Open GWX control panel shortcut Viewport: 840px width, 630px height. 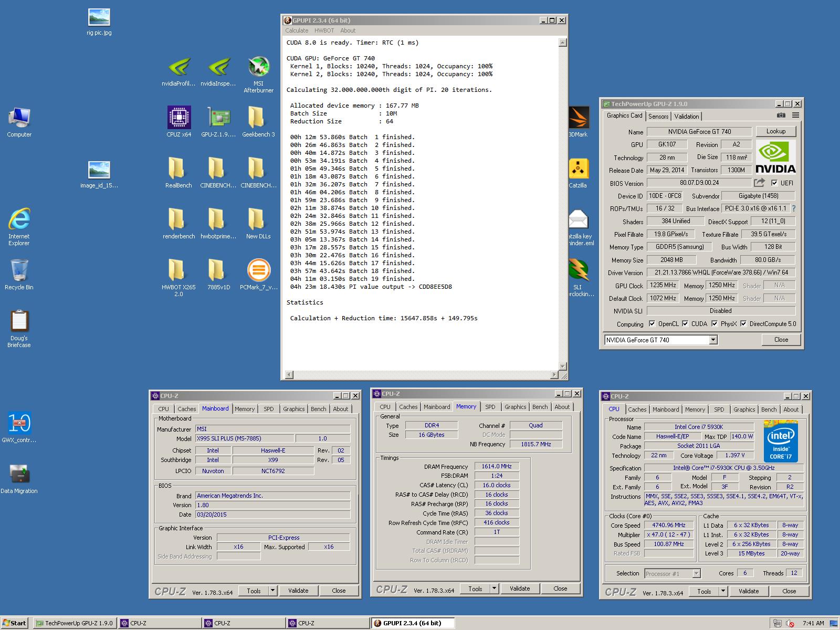pos(19,427)
